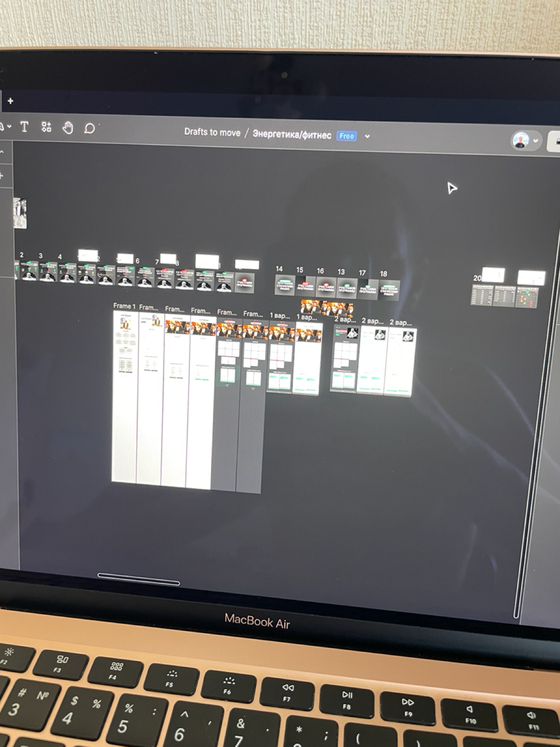The image size is (560, 747).
Task: Select frame label 16
Action: tap(320, 271)
